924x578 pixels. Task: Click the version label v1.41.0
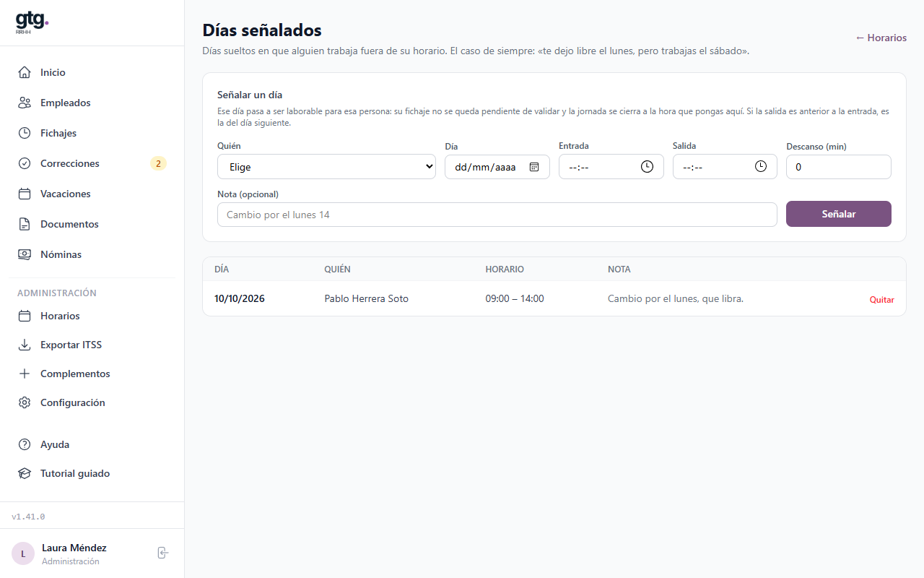click(28, 517)
